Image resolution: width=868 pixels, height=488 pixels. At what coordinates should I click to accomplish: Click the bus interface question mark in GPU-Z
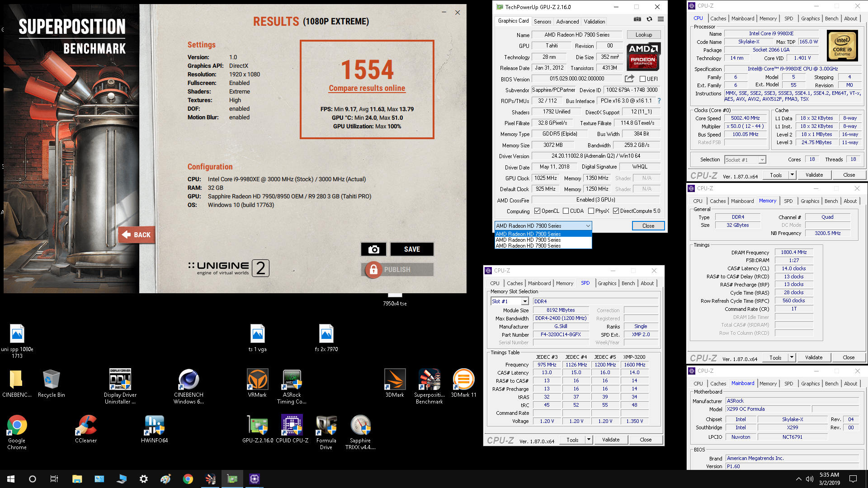coord(659,101)
